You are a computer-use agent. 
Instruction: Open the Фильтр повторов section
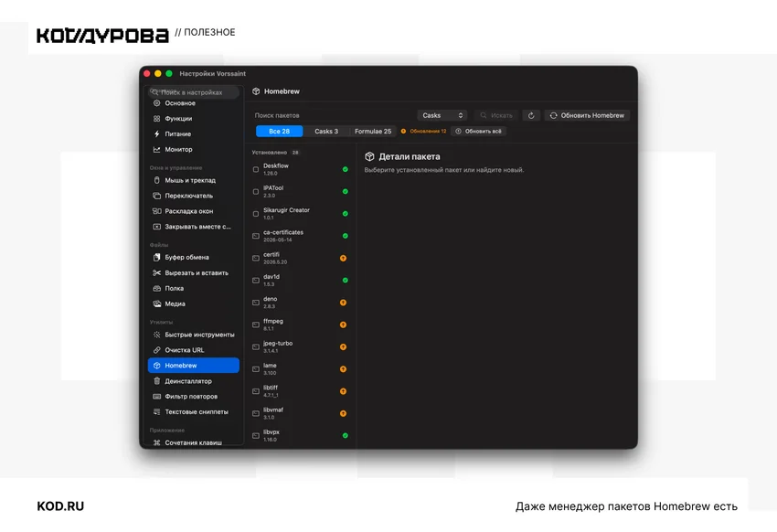click(x=193, y=397)
